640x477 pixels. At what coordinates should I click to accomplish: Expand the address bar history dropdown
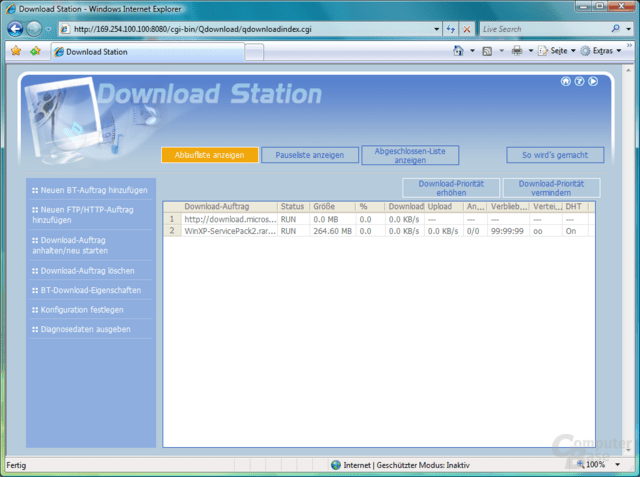(x=436, y=29)
